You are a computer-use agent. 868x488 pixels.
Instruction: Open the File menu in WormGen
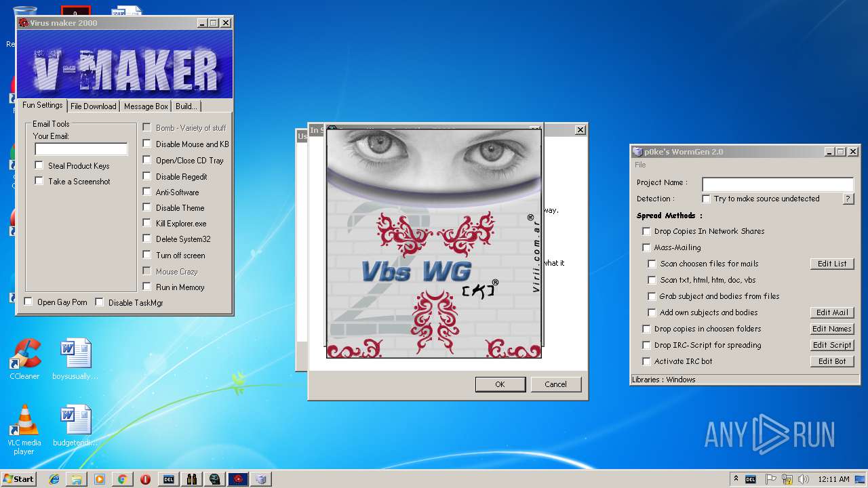pyautogui.click(x=640, y=165)
